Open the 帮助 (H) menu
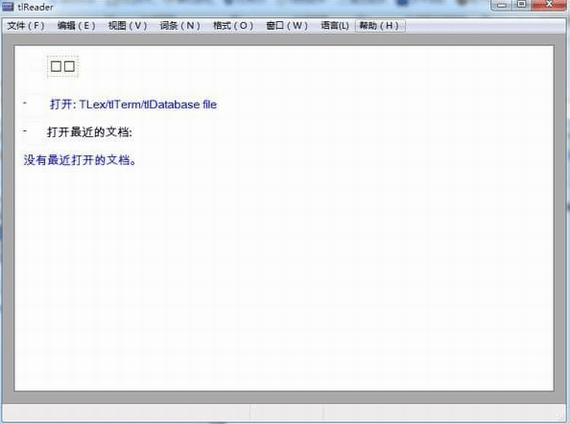 [x=380, y=26]
